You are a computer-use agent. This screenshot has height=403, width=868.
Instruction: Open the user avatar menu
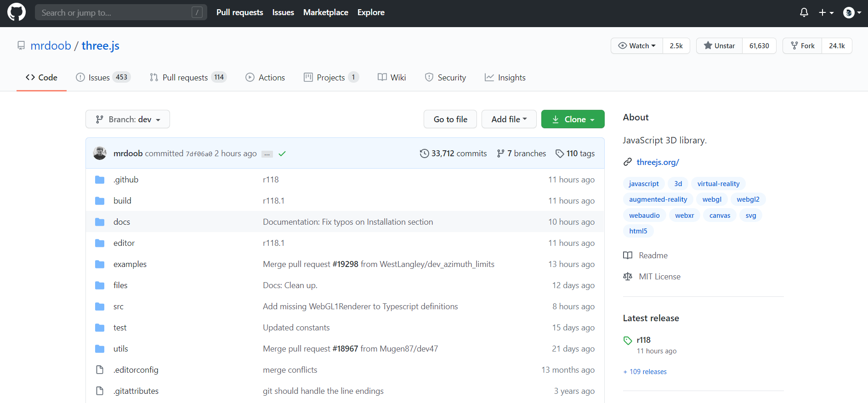[852, 12]
